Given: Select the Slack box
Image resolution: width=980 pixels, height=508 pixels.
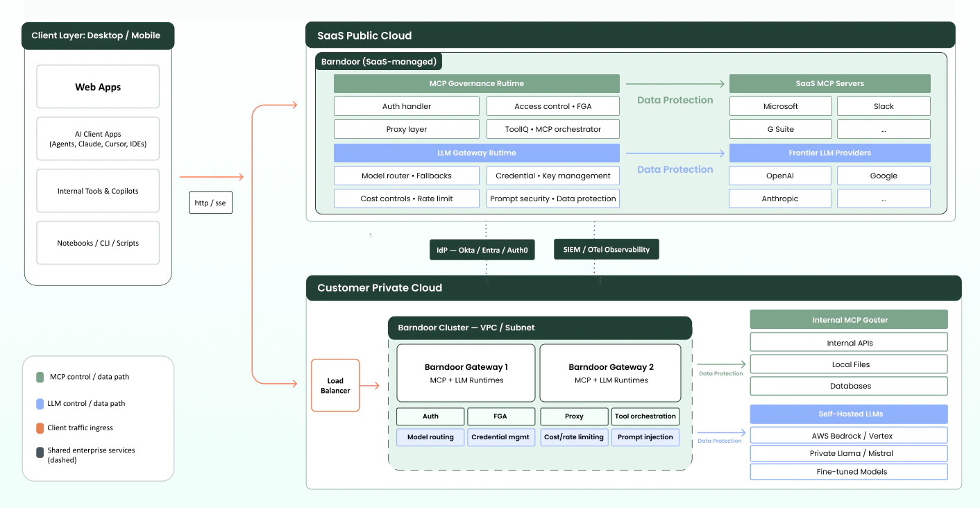Looking at the screenshot, I should pos(884,106).
